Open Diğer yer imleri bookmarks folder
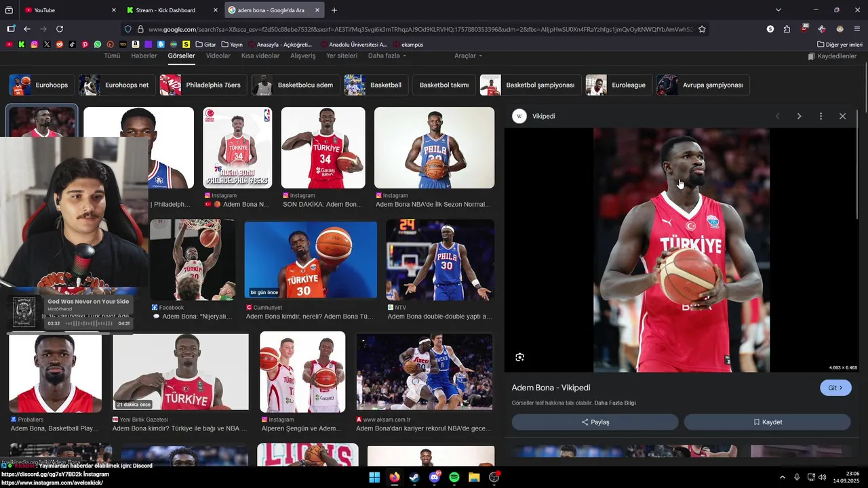Screen dimensions: 868x488 point(840,44)
